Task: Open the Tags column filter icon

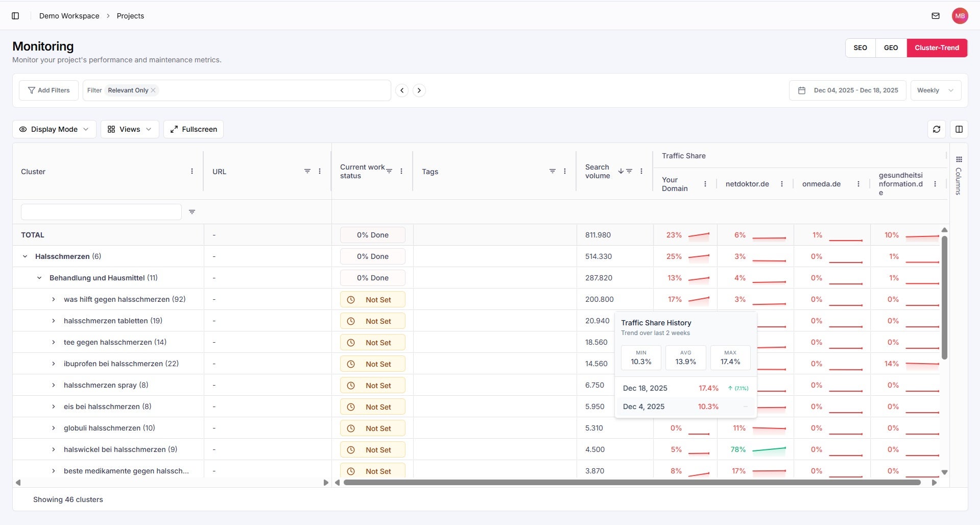Action: tap(552, 171)
